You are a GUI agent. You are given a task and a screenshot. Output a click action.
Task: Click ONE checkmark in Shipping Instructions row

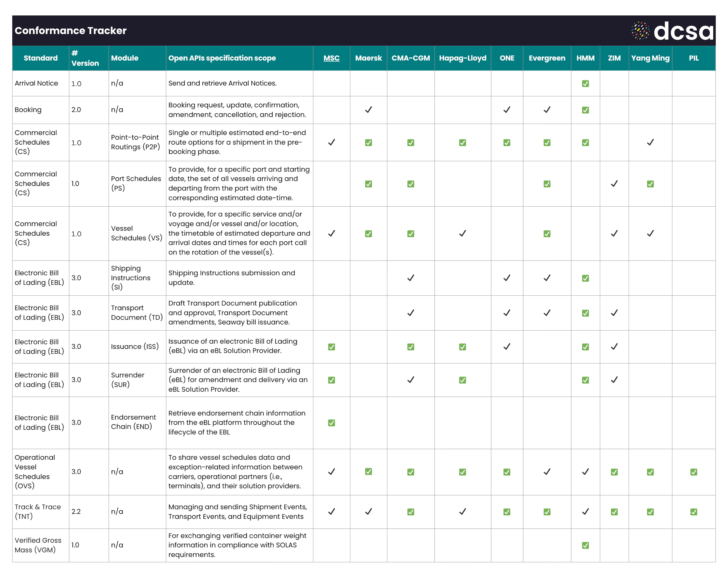click(x=507, y=278)
